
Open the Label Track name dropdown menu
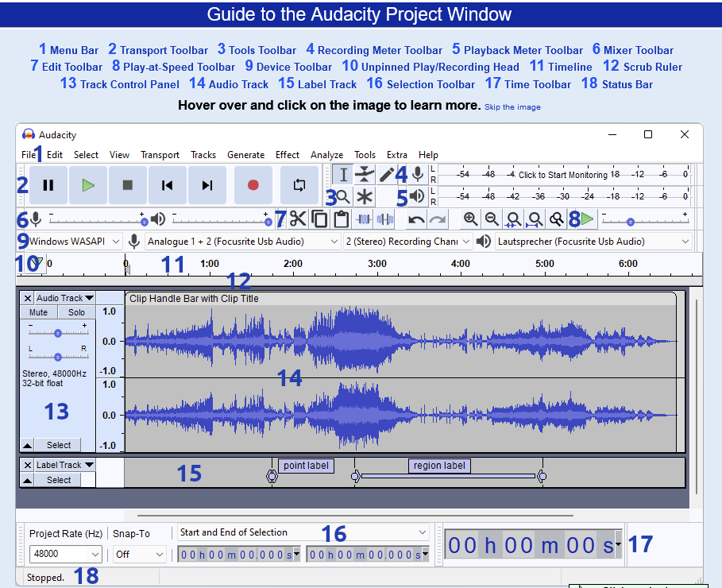tap(65, 465)
